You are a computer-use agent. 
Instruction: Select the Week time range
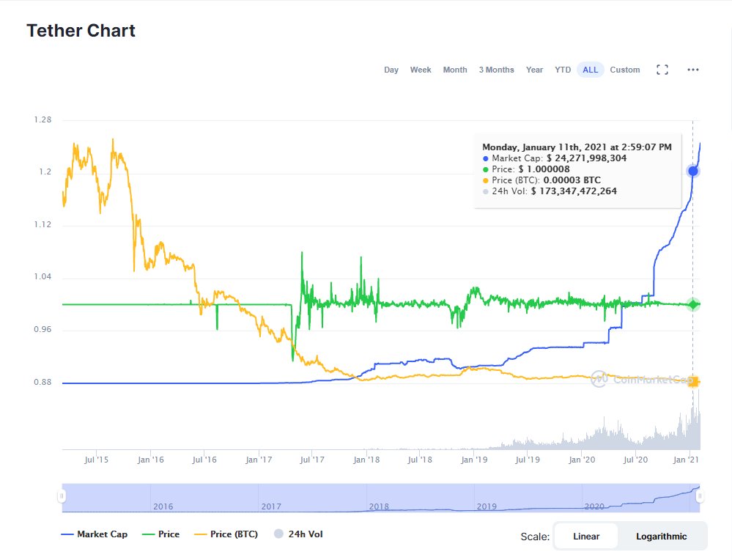tap(421, 70)
